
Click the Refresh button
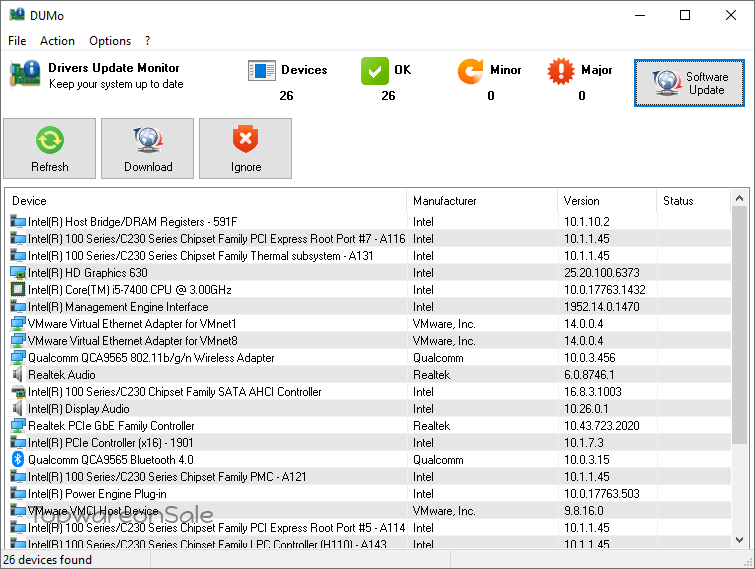50,149
